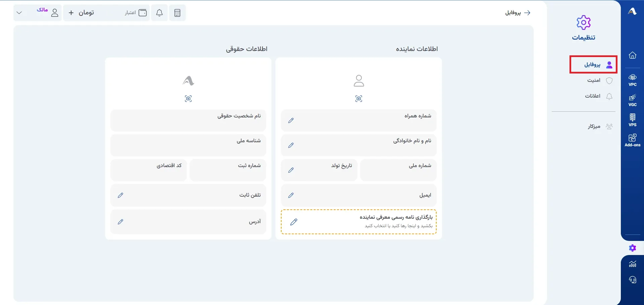Open the VPC section in the sidebar
This screenshot has height=305, width=644.
click(632, 80)
